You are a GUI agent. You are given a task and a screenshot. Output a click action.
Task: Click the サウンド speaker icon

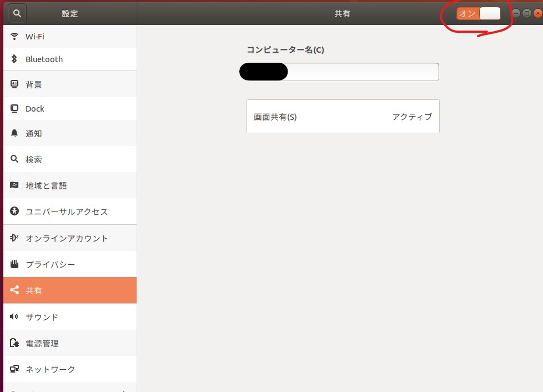click(x=14, y=316)
